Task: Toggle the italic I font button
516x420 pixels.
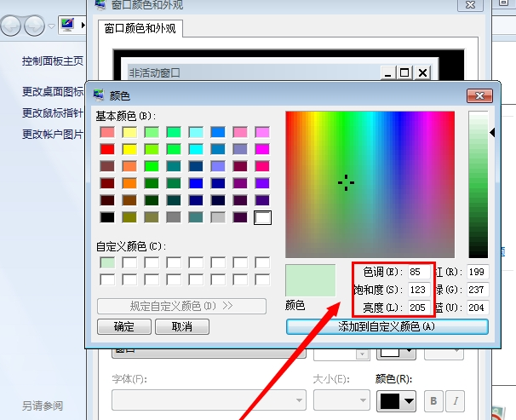Action: 456,400
